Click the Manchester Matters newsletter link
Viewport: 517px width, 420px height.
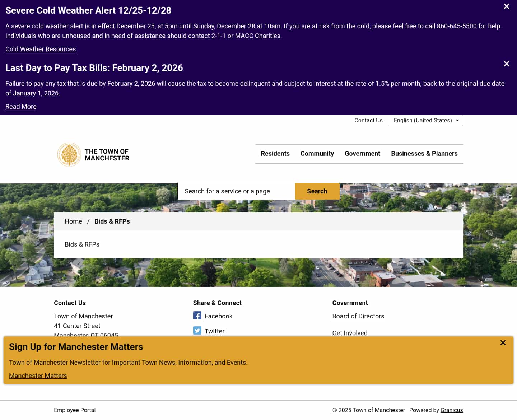tap(38, 375)
